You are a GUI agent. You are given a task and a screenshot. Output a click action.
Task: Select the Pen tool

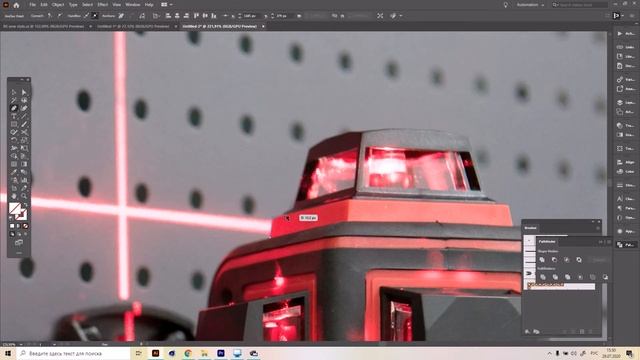pos(13,108)
